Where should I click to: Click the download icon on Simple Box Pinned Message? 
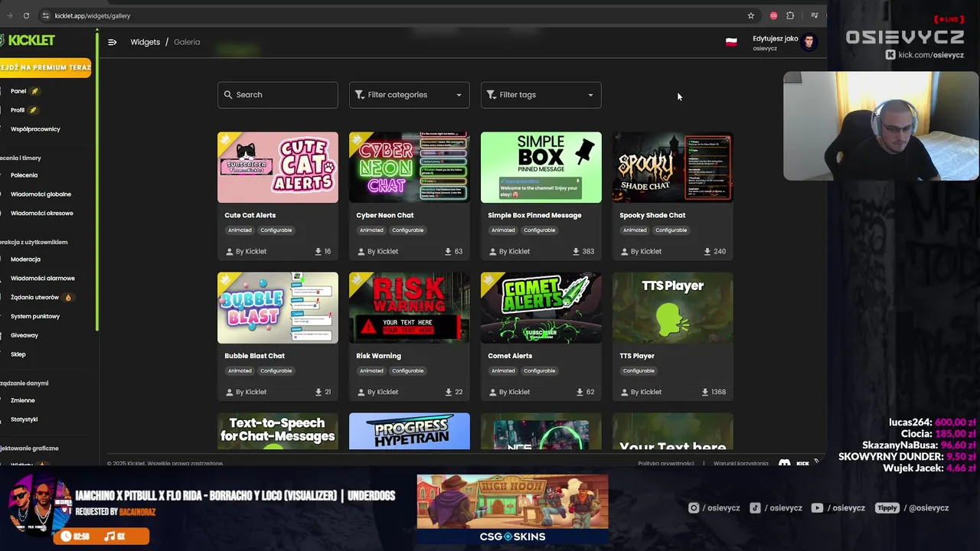(576, 251)
